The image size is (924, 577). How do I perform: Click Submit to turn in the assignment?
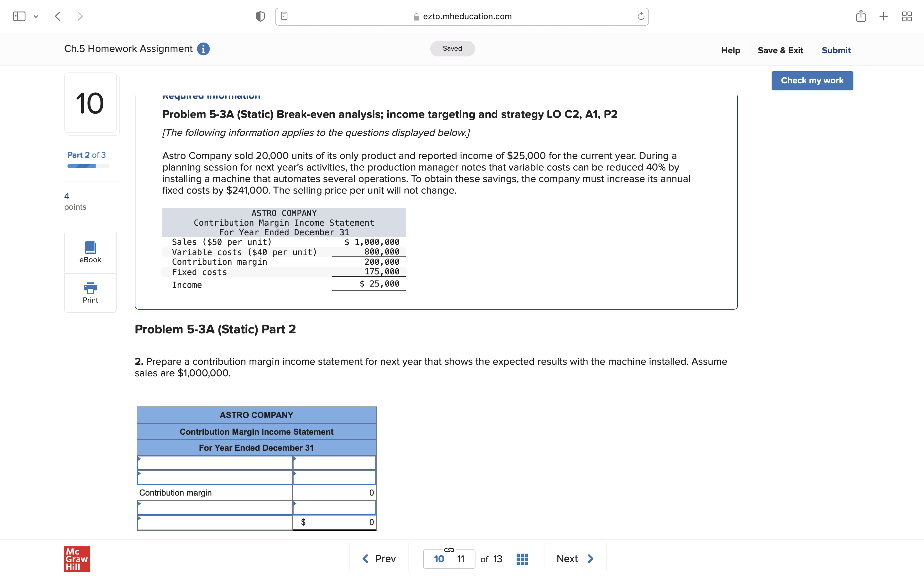click(836, 50)
